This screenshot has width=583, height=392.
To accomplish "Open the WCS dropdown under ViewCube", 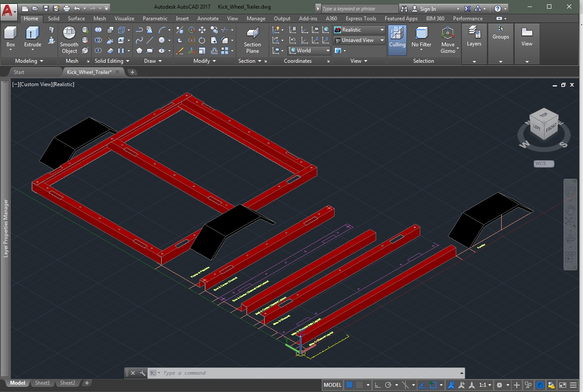I will click(544, 164).
